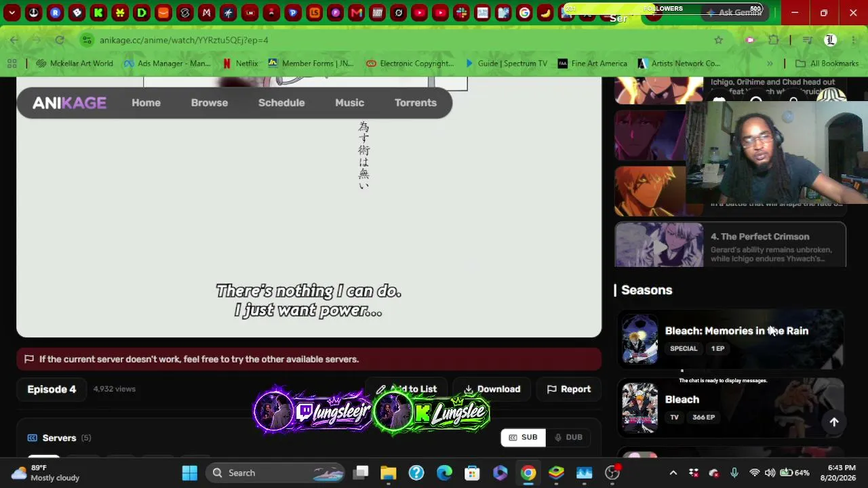Open the weather widget 89°F Mostly cloudy
This screenshot has height=488, width=868.
pyautogui.click(x=45, y=472)
